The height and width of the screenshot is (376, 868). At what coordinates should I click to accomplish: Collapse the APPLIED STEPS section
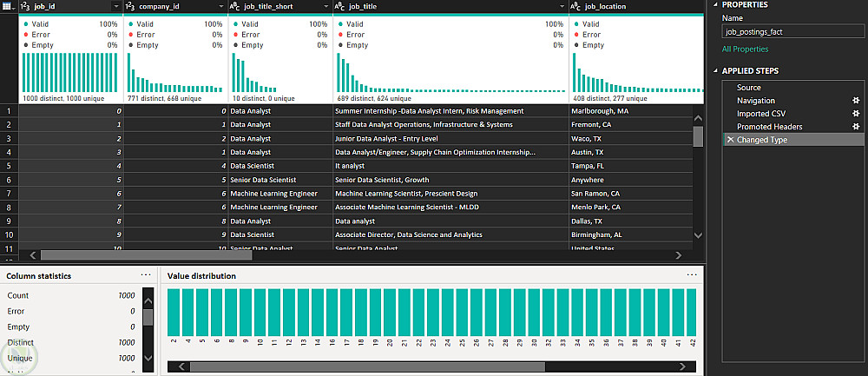click(714, 71)
